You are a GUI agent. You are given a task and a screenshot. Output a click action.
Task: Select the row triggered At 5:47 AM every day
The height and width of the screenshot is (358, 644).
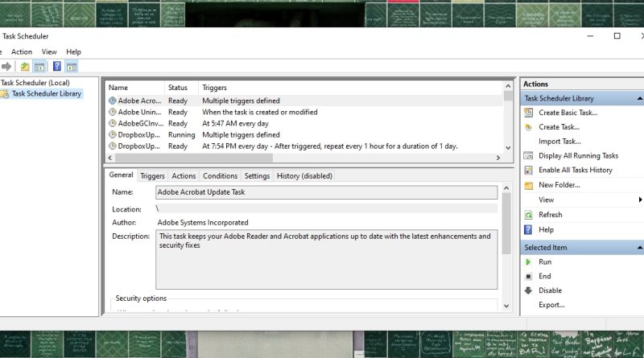305,123
